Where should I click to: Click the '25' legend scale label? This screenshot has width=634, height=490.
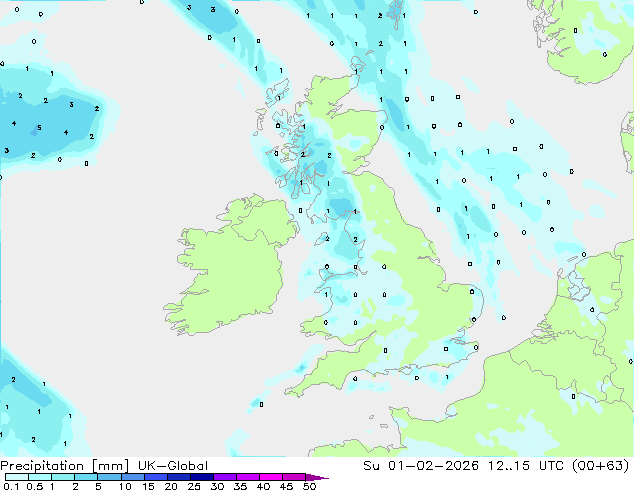point(194,486)
